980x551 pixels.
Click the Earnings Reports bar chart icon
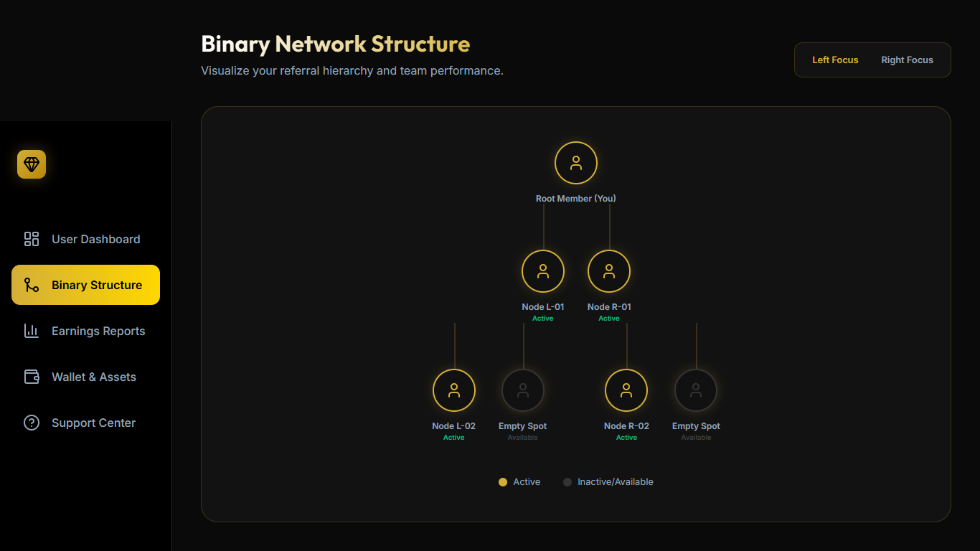32,331
